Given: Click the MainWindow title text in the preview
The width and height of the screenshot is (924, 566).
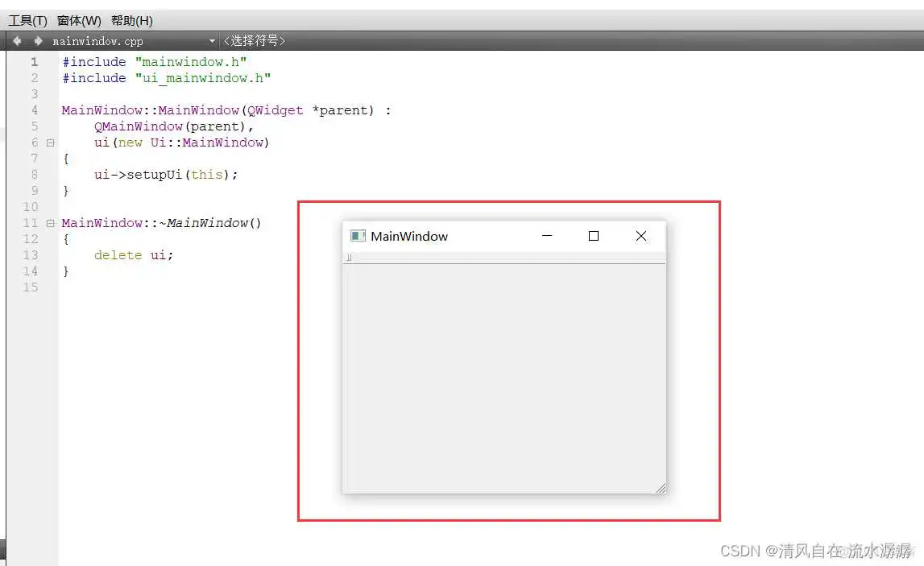Looking at the screenshot, I should (x=409, y=236).
